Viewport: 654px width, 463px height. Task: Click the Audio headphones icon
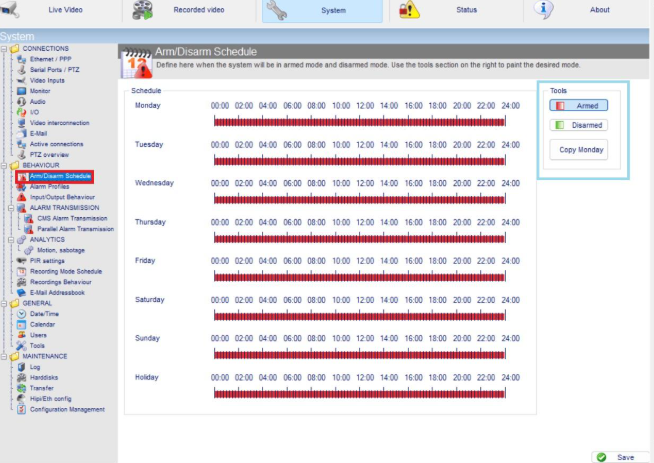[x=21, y=102]
